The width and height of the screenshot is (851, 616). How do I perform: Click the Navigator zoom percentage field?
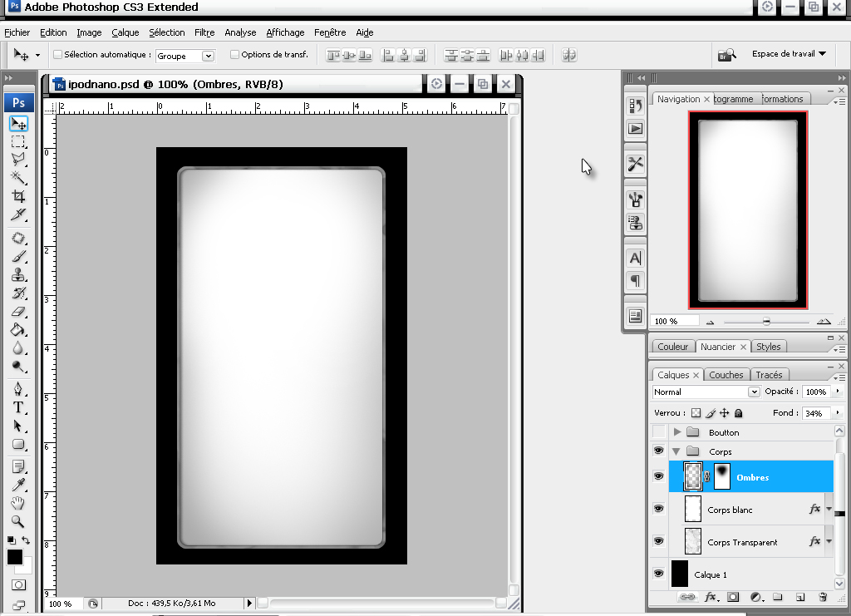674,321
